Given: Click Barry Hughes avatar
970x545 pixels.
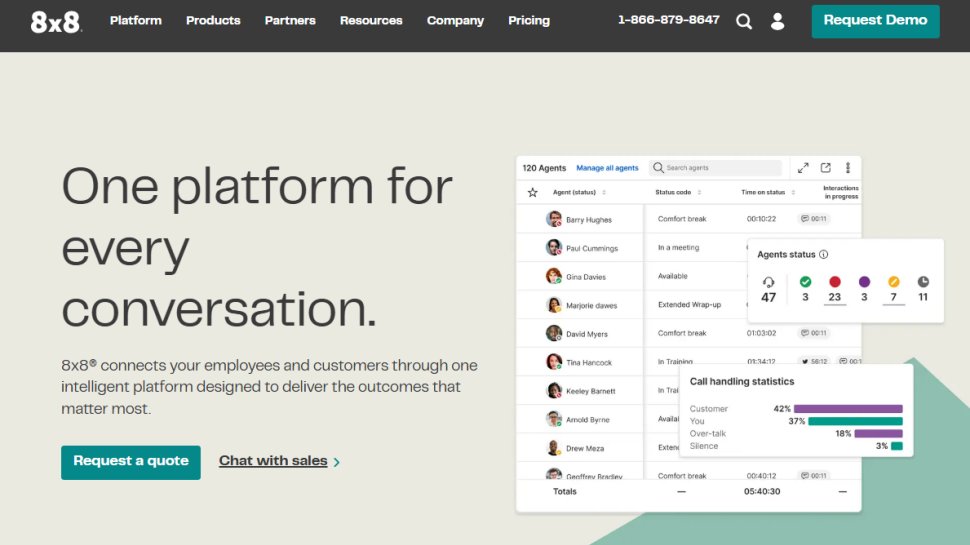Looking at the screenshot, I should pos(554,218).
